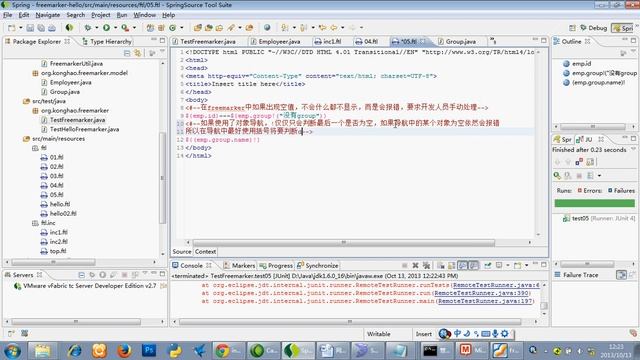Open JUnit history dropdown arrow

pyautogui.click(x=599, y=176)
